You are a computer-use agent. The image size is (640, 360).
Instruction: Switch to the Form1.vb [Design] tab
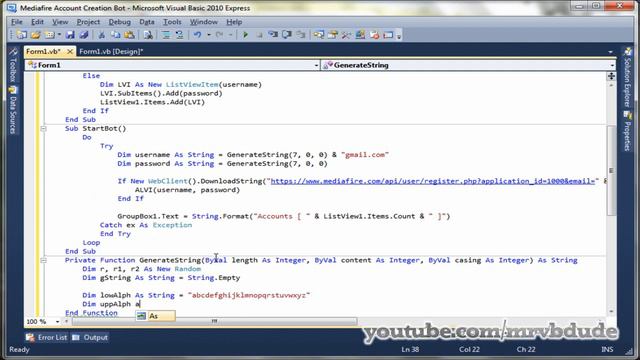pos(111,51)
